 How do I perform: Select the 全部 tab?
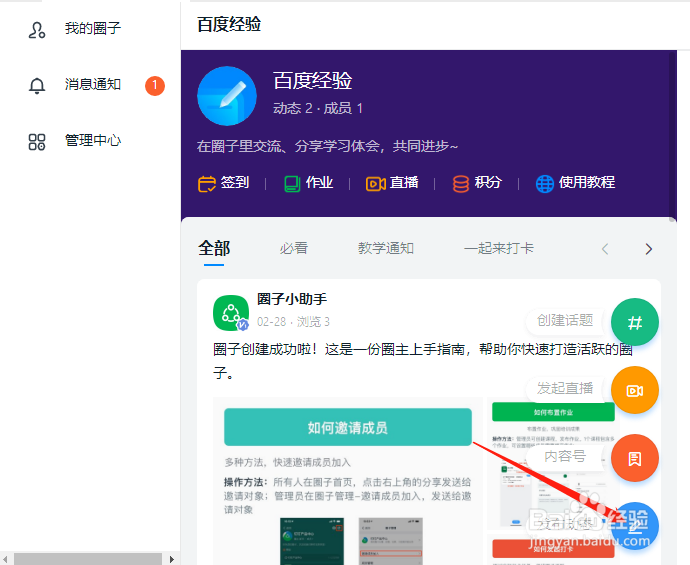(x=214, y=249)
